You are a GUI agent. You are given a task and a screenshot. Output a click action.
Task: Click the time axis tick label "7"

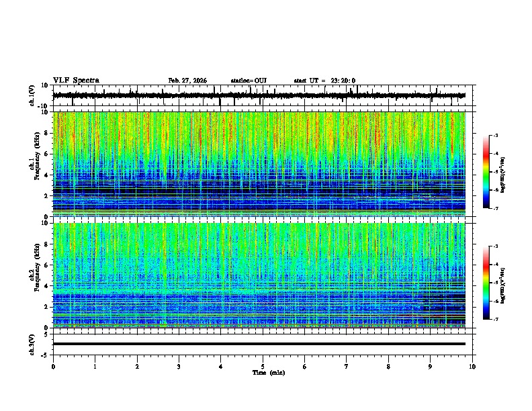point(347,367)
